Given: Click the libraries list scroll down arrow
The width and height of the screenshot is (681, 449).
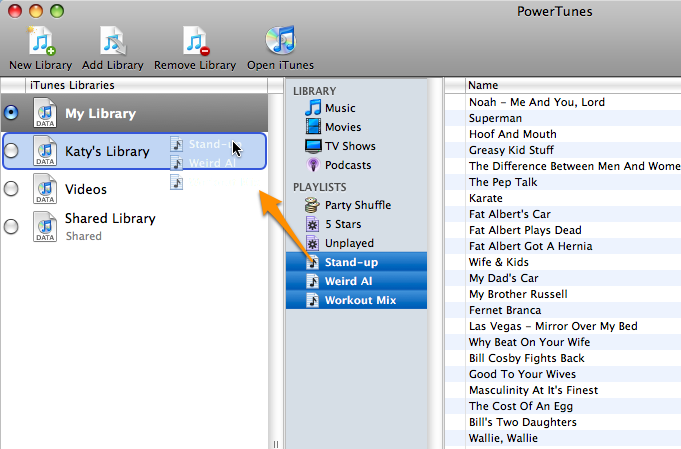Looking at the screenshot, I should tap(275, 441).
